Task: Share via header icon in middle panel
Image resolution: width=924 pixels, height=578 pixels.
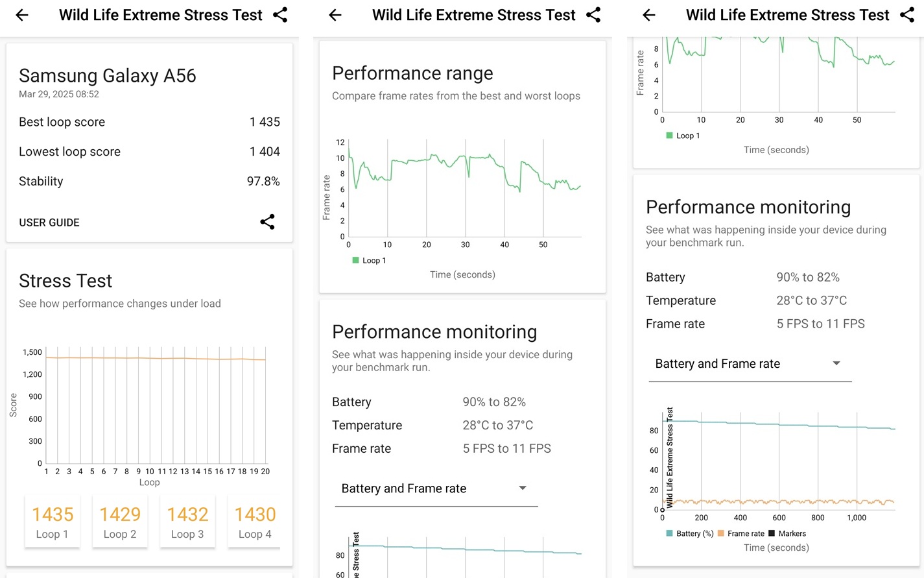Action: click(x=593, y=15)
